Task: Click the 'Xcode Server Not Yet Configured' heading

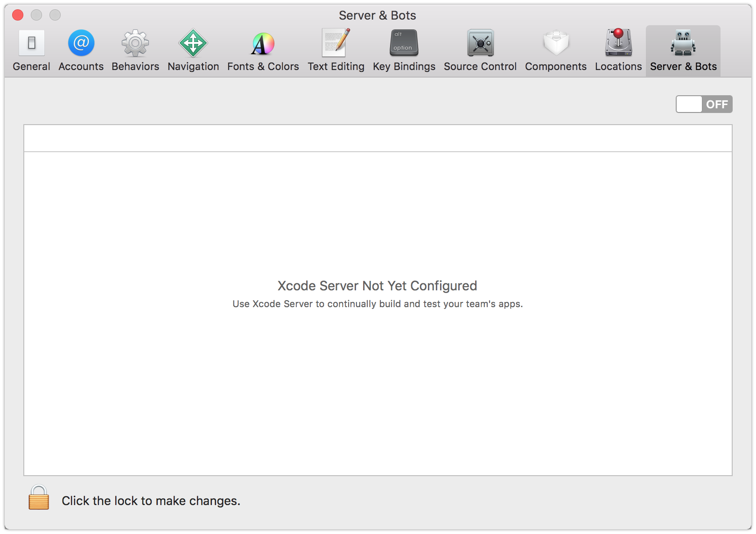Action: click(x=377, y=286)
